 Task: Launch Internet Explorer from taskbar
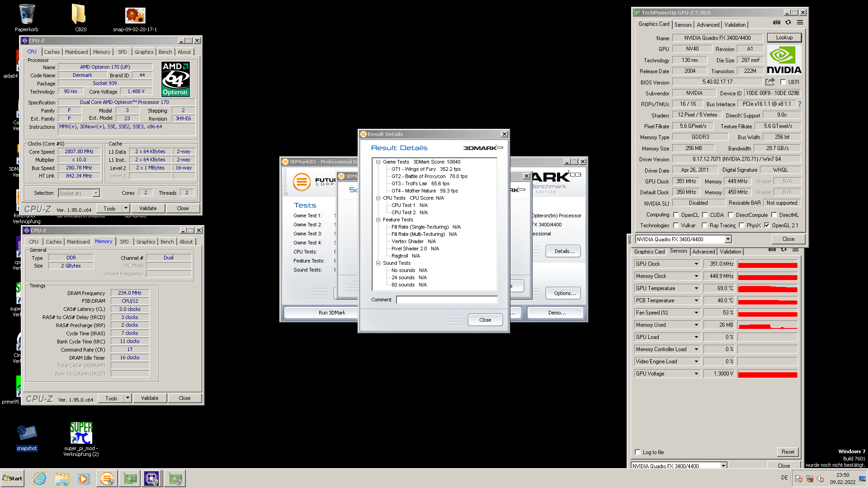[40, 479]
